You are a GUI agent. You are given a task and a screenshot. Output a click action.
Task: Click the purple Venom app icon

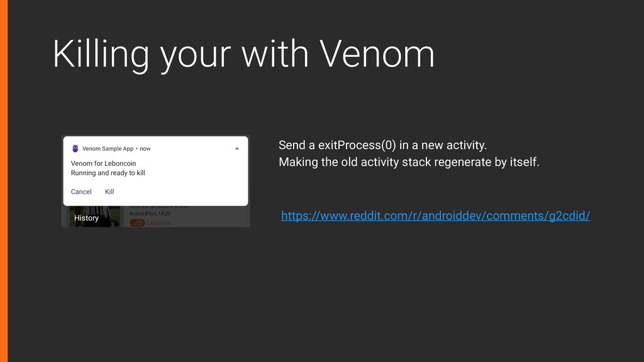[75, 148]
